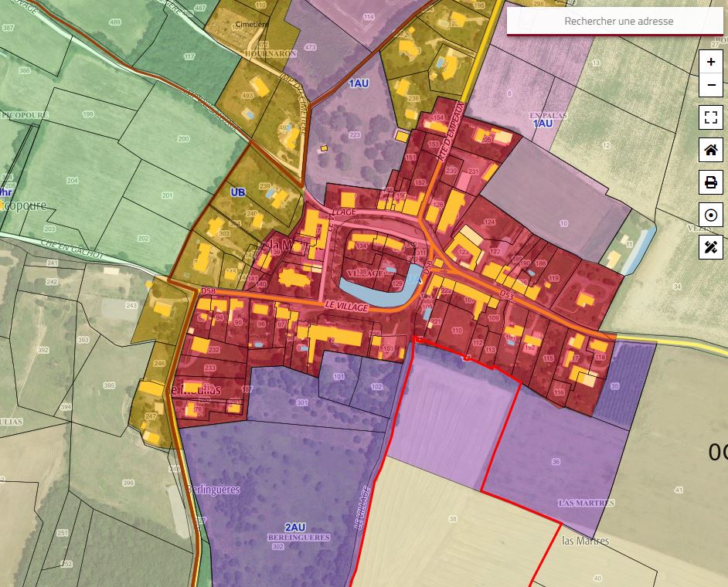
Task: Click the LAS MARTRES place label
Action: (x=586, y=503)
